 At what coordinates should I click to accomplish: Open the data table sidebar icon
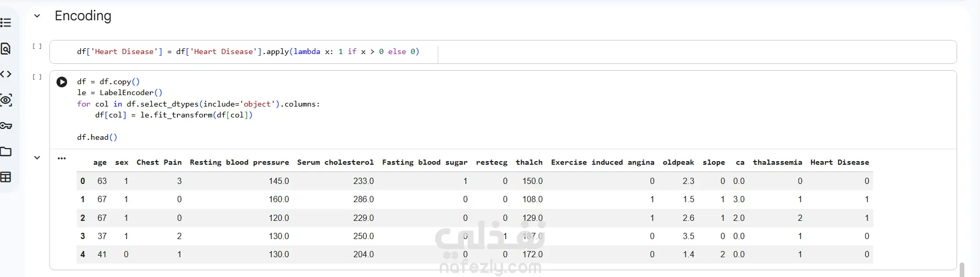(6, 177)
